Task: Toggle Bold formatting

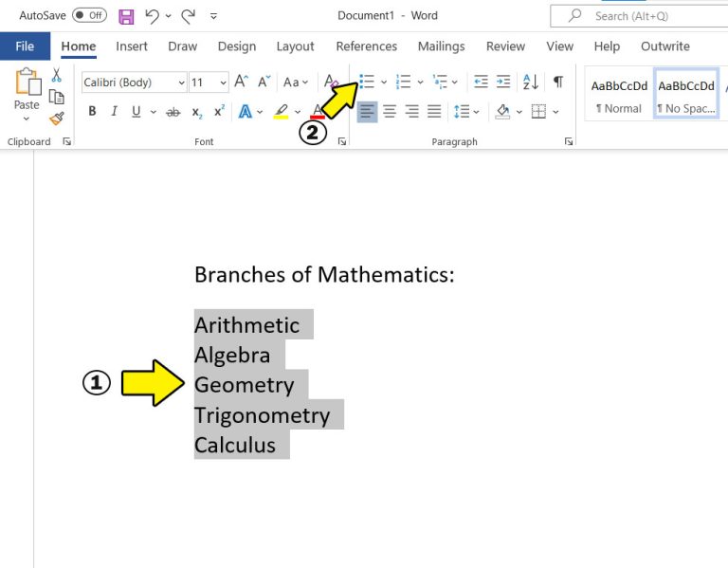Action: (x=92, y=112)
